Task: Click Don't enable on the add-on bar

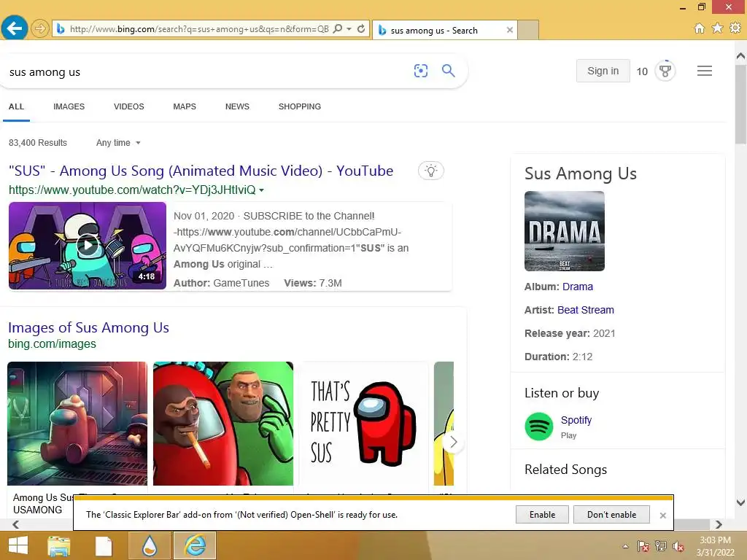Action: tap(612, 515)
